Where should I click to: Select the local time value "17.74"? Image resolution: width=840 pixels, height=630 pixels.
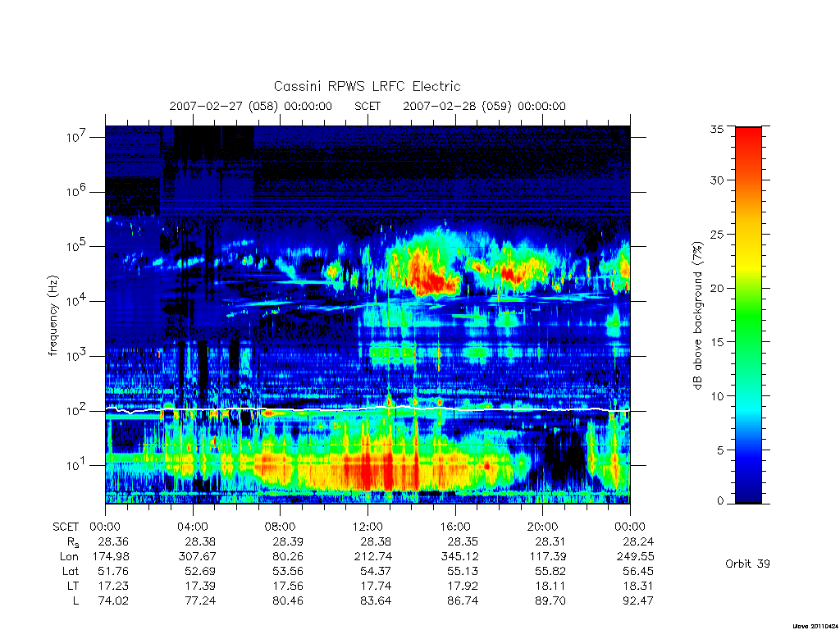click(376, 586)
